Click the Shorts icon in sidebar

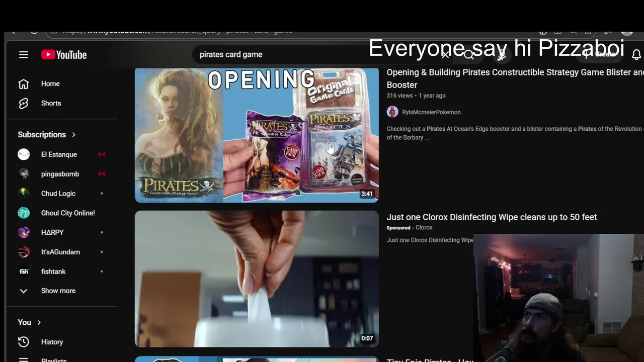pos(24,103)
